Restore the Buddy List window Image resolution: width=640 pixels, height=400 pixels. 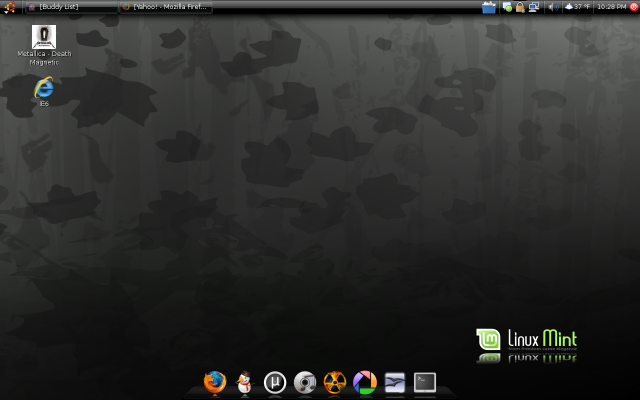[71, 7]
